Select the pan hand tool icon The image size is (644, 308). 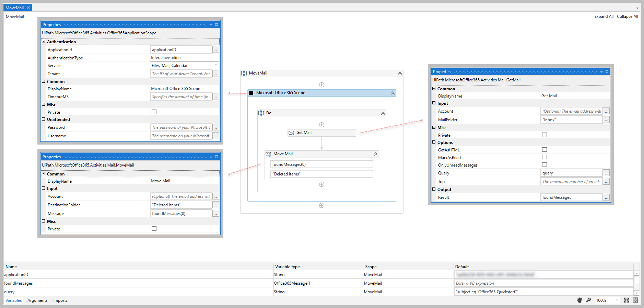579,300
